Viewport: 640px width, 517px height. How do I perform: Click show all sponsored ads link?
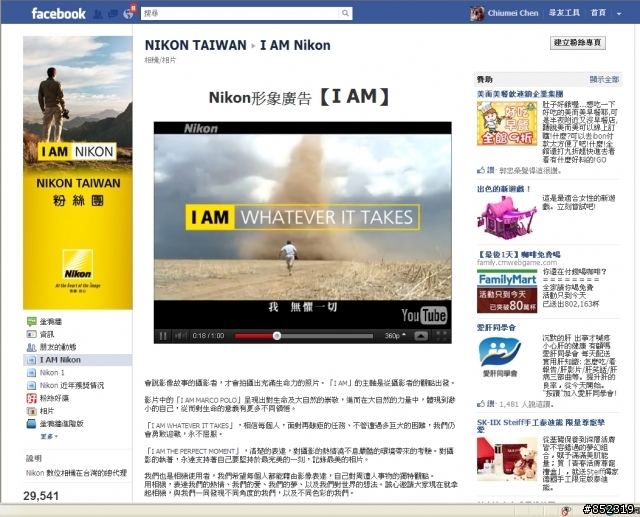(x=604, y=80)
